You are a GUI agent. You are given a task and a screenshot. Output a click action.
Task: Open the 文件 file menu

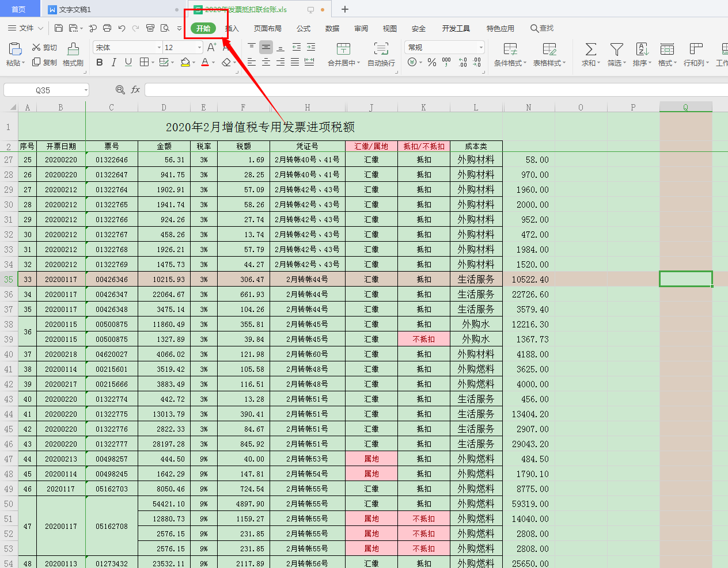pyautogui.click(x=26, y=28)
